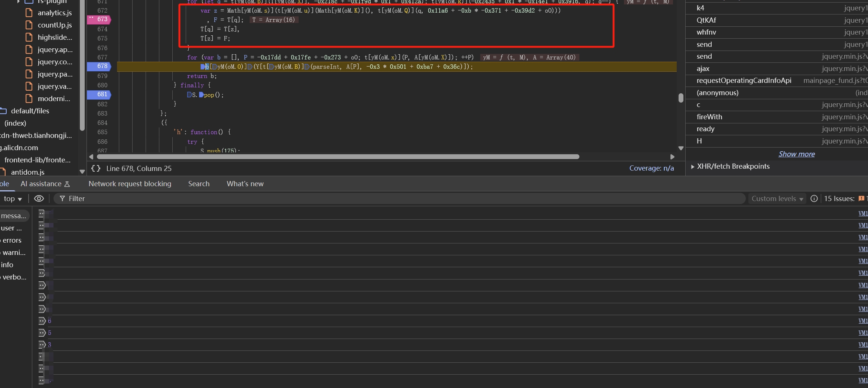Toggle the breakpoint on line 678
The image size is (868, 388).
coord(99,66)
